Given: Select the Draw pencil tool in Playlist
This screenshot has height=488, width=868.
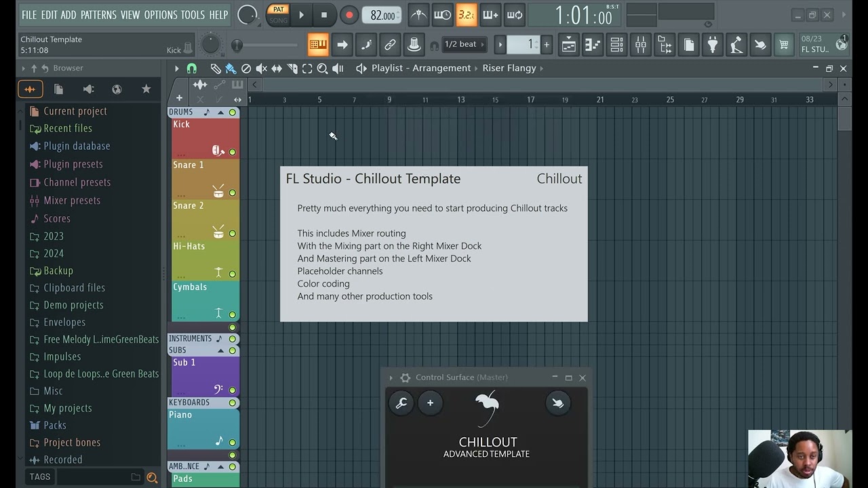Looking at the screenshot, I should 216,68.
